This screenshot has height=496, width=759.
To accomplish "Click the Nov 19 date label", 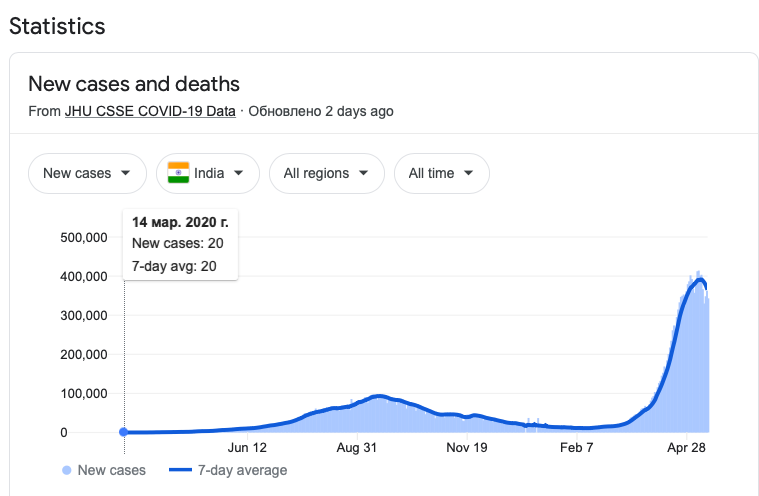I will [x=466, y=448].
